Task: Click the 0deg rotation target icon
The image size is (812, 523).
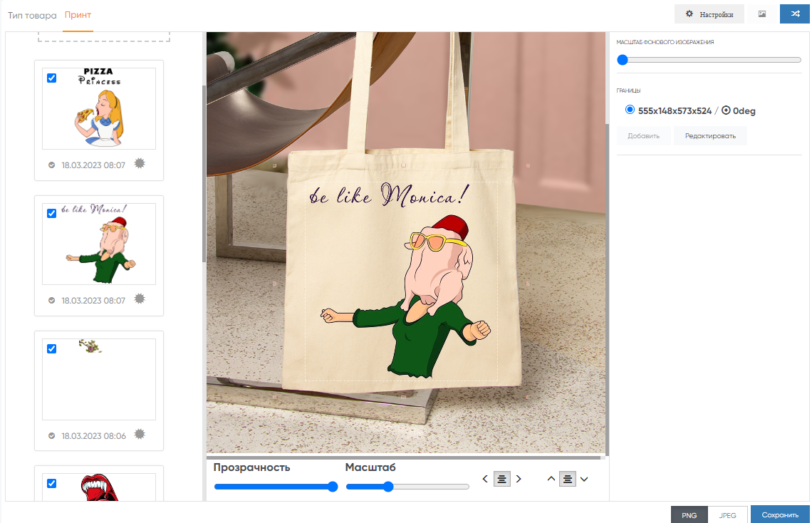Action: click(x=726, y=110)
